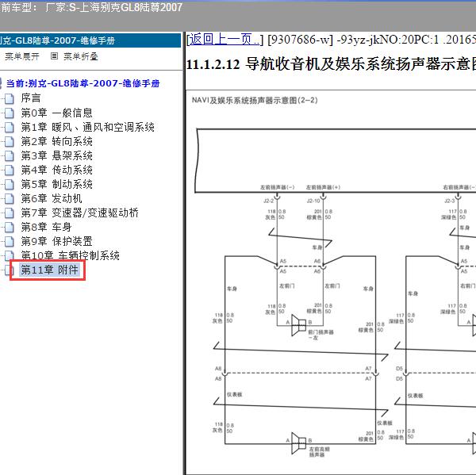Click the vehicle title 厂家:S-上海别克GL8陆尊2007
The height and width of the screenshot is (475, 476).
click(113, 7)
